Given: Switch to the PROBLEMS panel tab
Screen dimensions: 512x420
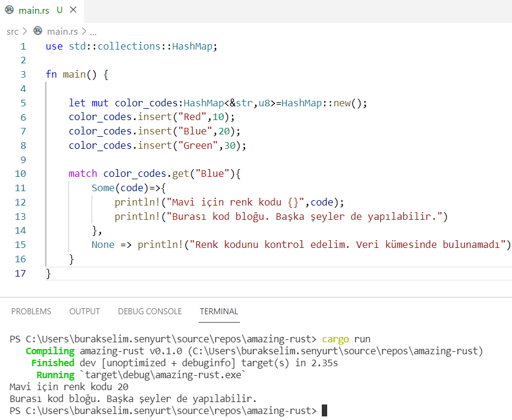Looking at the screenshot, I should (31, 311).
